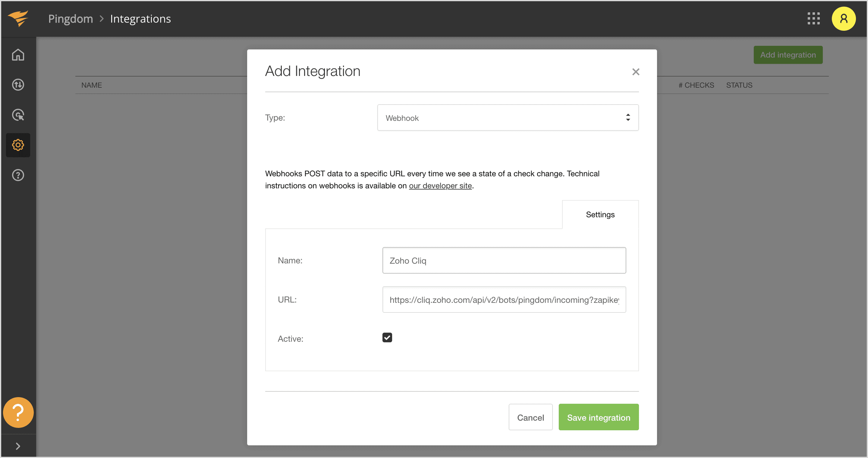868x458 pixels.
Task: Click the NAME column header
Action: tap(91, 85)
